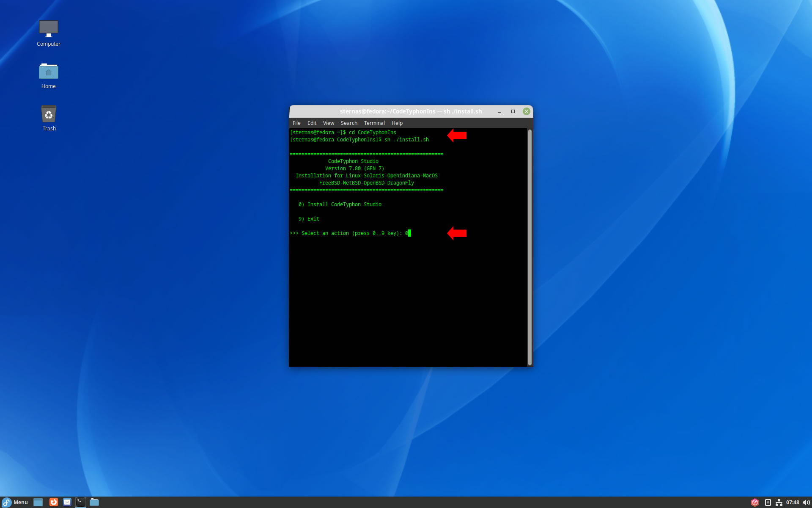The height and width of the screenshot is (508, 812).
Task: Close the terminal window
Action: click(527, 111)
